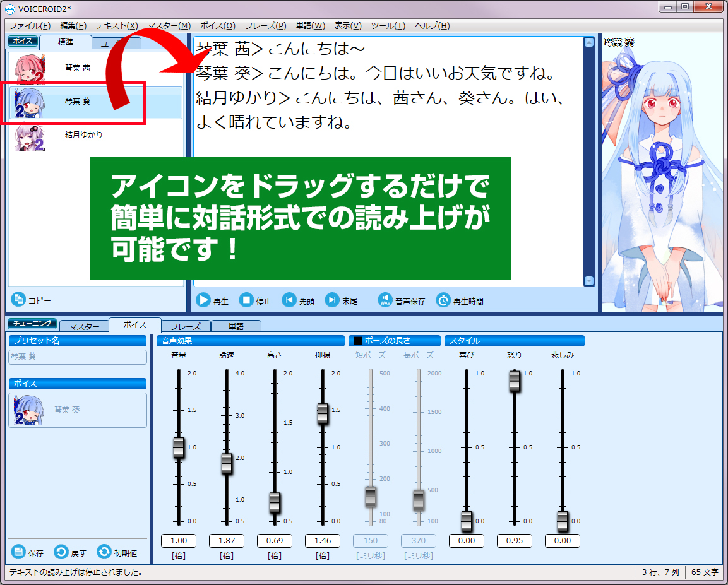
Task: Click the 戻す revert icon
Action: pyautogui.click(x=61, y=552)
